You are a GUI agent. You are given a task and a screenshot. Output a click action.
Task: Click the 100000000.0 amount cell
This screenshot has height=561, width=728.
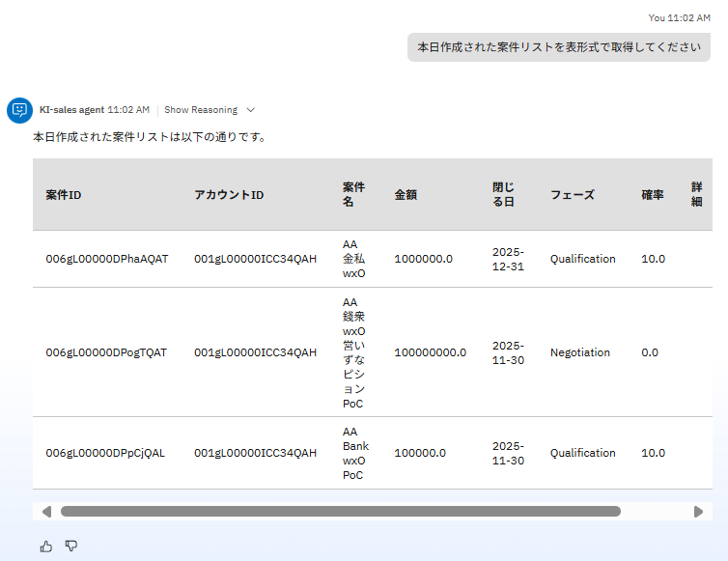point(430,352)
